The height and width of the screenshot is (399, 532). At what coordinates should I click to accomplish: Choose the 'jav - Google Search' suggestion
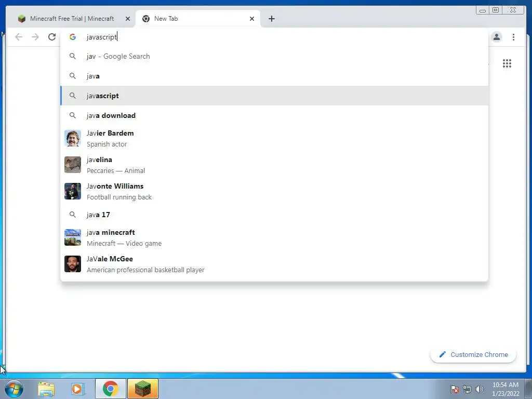coord(274,56)
